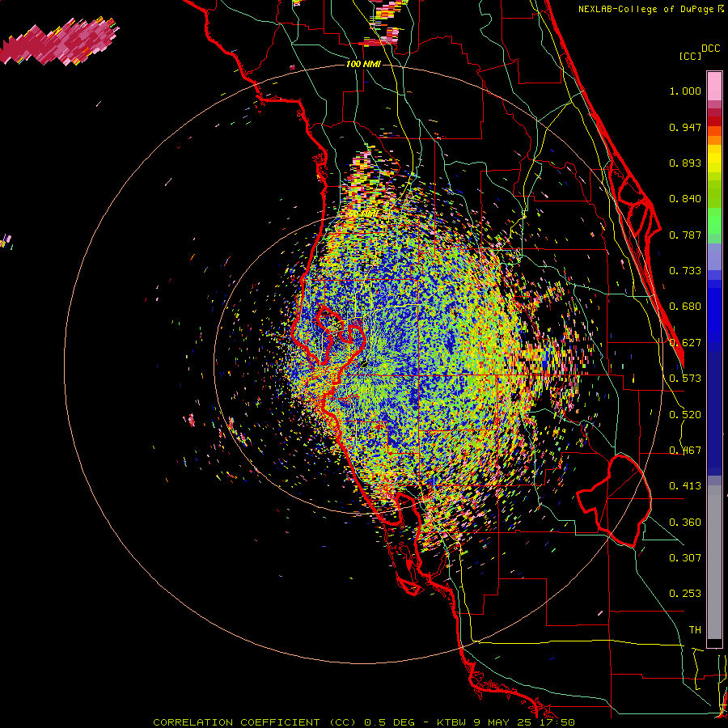
Task: Select the 0.893 scale value
Action: pyautogui.click(x=685, y=163)
